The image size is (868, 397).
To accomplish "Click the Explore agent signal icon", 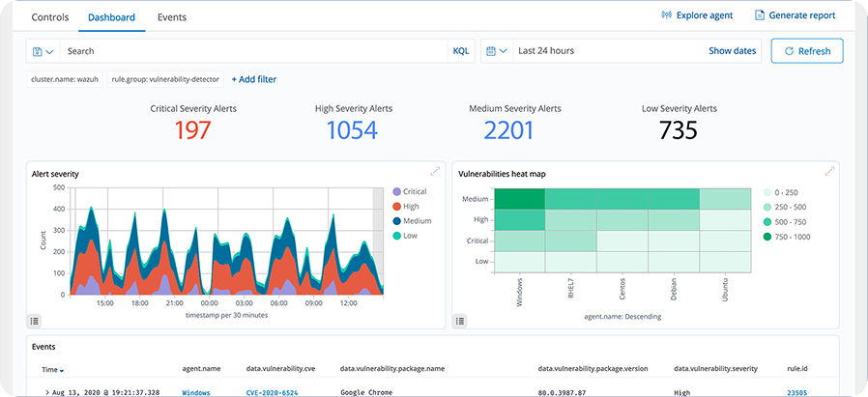I will (666, 15).
